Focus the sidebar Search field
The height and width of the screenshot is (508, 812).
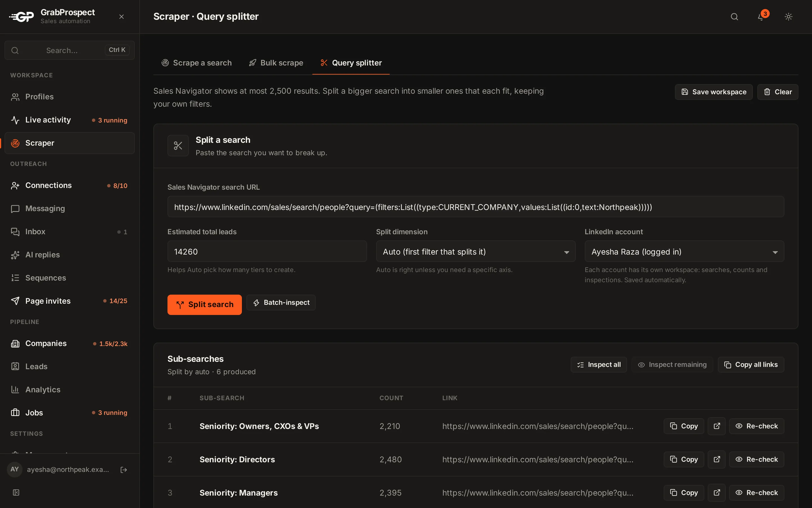pos(69,50)
